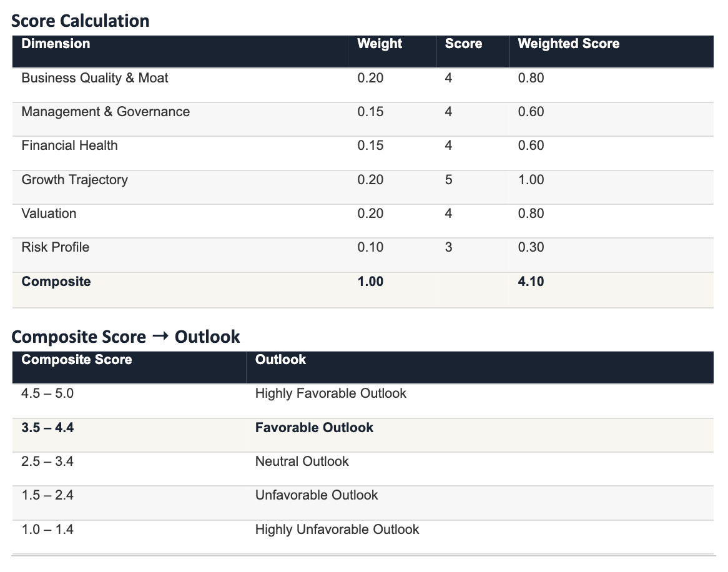This screenshot has height=572, width=728.
Task: Click the "Business Quality & Moat" cell
Action: 95,77
